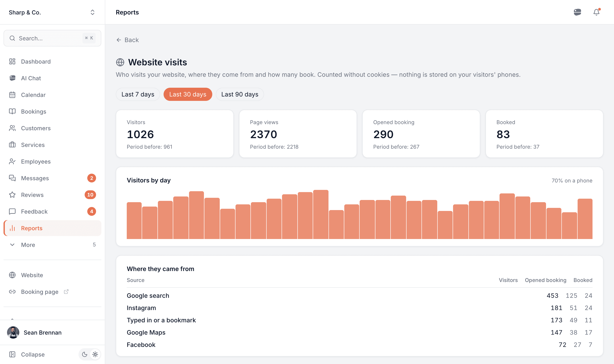Switch to dark mode moon toggle

click(x=85, y=354)
